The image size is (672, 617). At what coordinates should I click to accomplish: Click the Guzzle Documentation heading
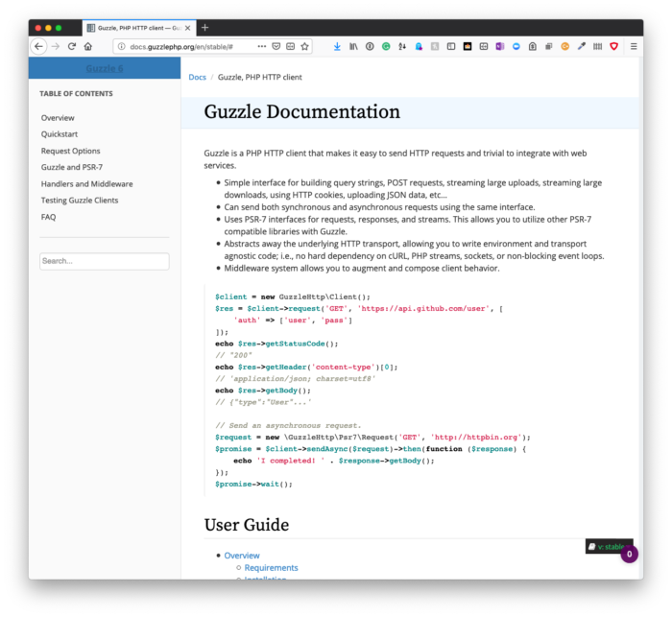pos(301,112)
